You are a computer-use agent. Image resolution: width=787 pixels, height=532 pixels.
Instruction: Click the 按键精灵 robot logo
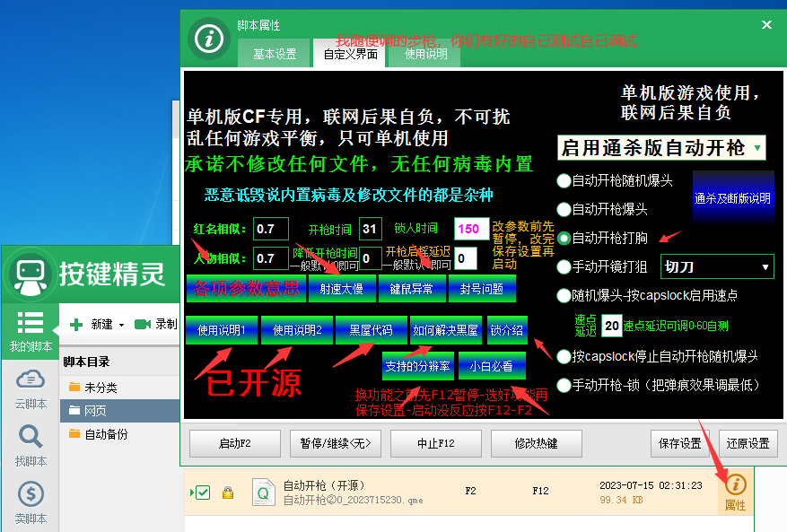pyautogui.click(x=31, y=275)
